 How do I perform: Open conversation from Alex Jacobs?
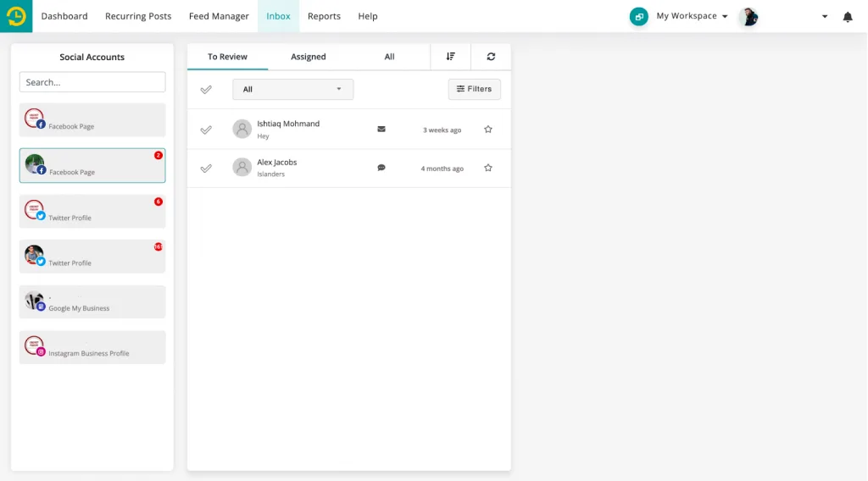point(348,168)
